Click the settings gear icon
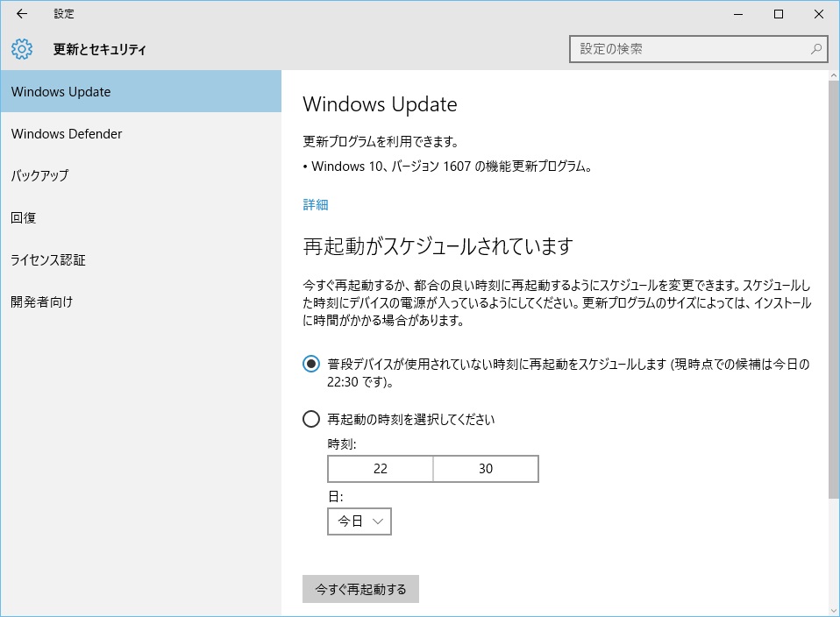 coord(22,49)
